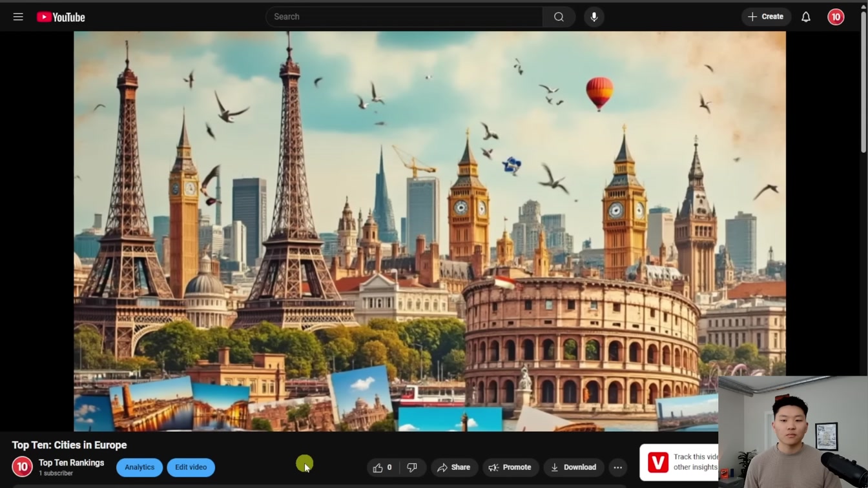Open more actions three-dot menu
The width and height of the screenshot is (868, 488).
[617, 467]
